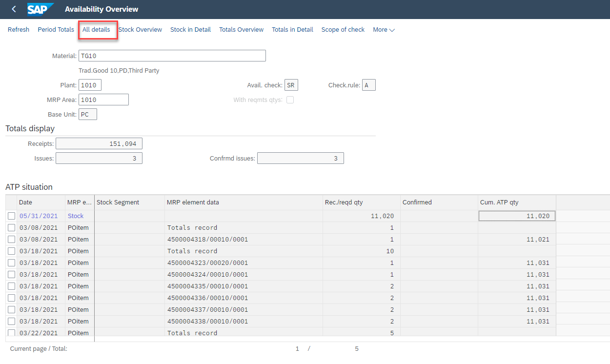
Task: Open the Scope of check
Action: pyautogui.click(x=343, y=30)
